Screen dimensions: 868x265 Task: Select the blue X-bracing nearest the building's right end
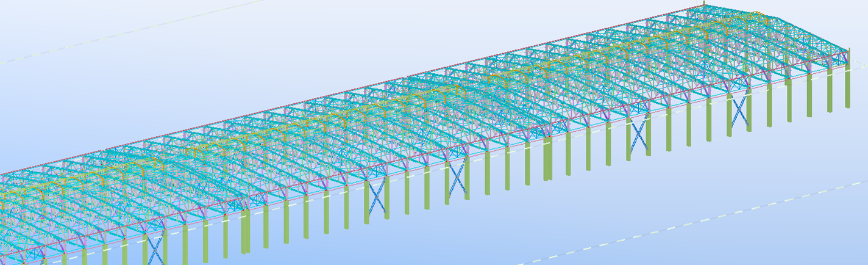739,110
